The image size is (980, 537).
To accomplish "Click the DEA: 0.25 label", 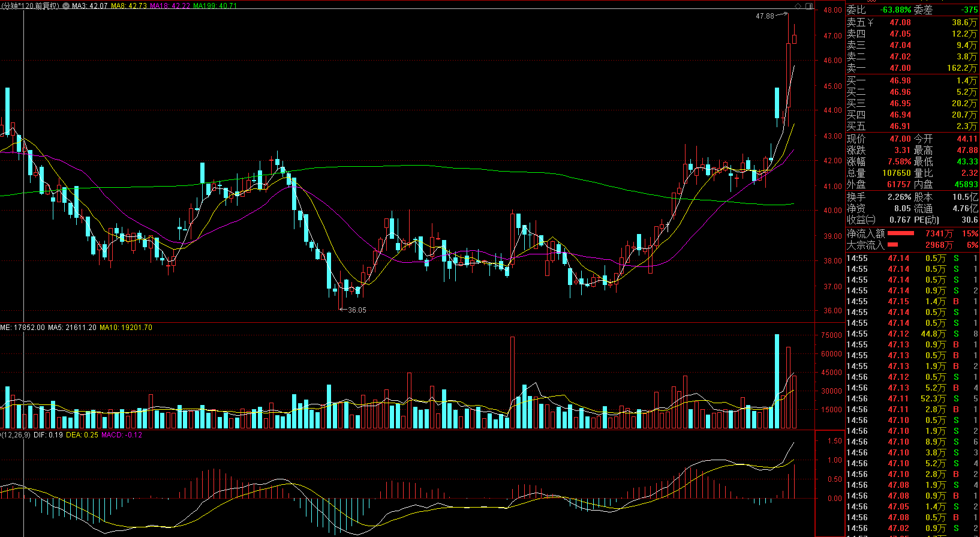I will [x=82, y=435].
